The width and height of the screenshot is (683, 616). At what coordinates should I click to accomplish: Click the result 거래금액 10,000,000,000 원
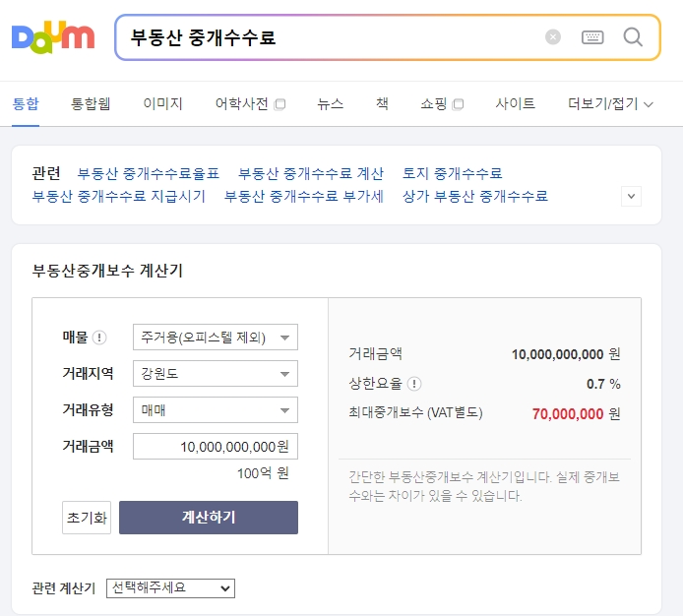566,354
